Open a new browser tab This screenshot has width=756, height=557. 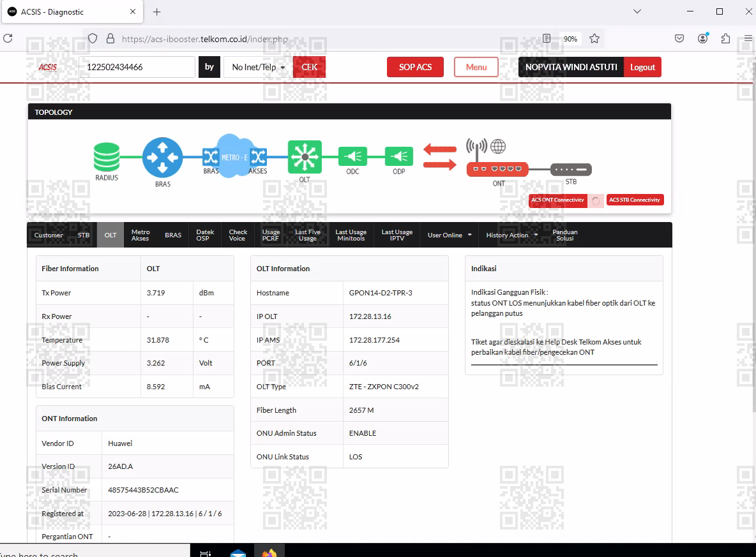pos(156,12)
